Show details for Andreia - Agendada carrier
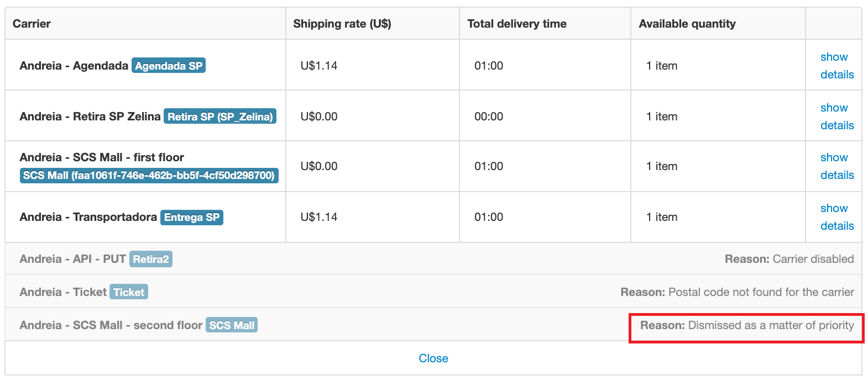The width and height of the screenshot is (868, 381). pos(836,66)
